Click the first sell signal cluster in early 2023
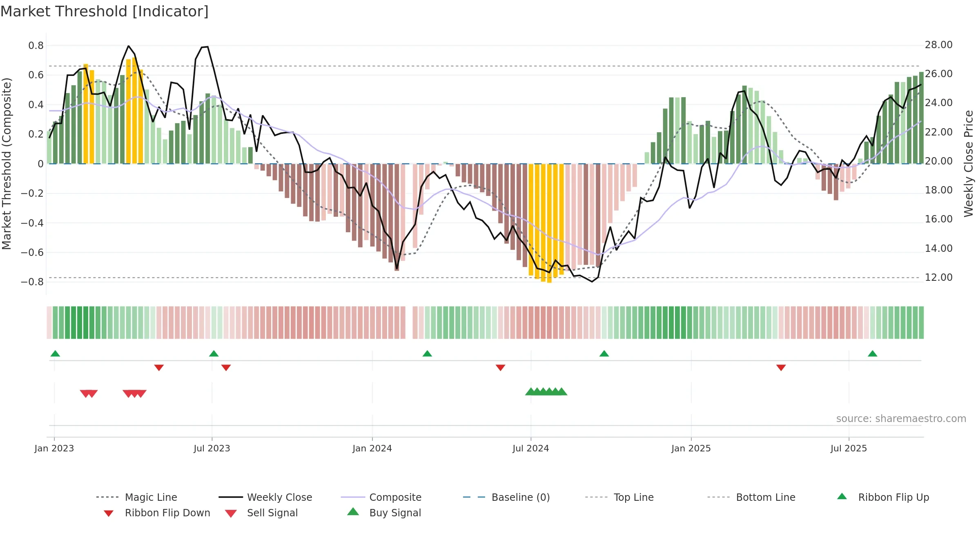The image size is (980, 551). coord(89,393)
